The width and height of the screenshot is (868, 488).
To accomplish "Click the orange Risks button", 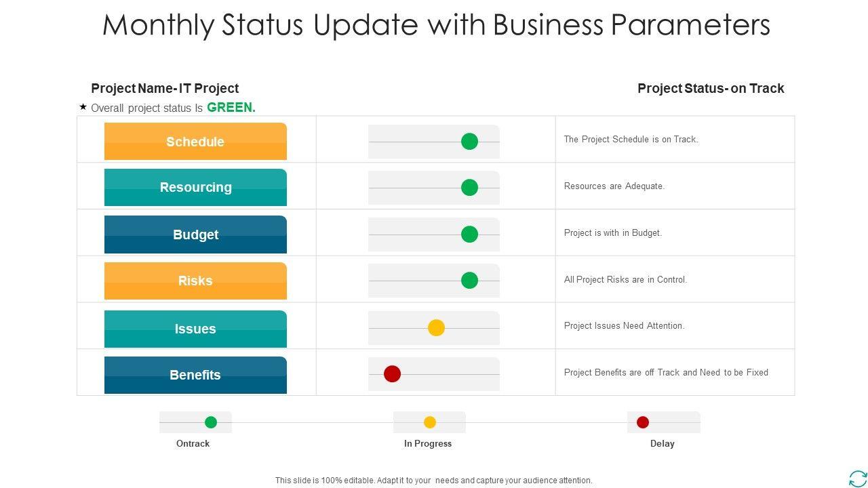I will point(195,281).
